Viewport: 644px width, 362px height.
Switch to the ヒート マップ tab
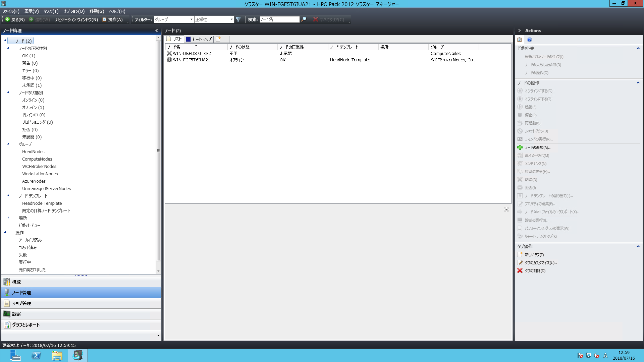pyautogui.click(x=199, y=39)
